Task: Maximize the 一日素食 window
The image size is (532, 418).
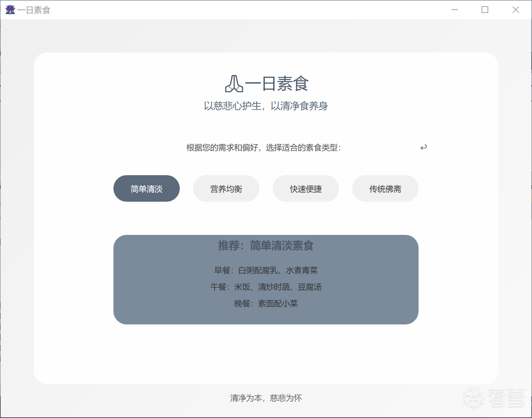Action: pyautogui.click(x=485, y=10)
